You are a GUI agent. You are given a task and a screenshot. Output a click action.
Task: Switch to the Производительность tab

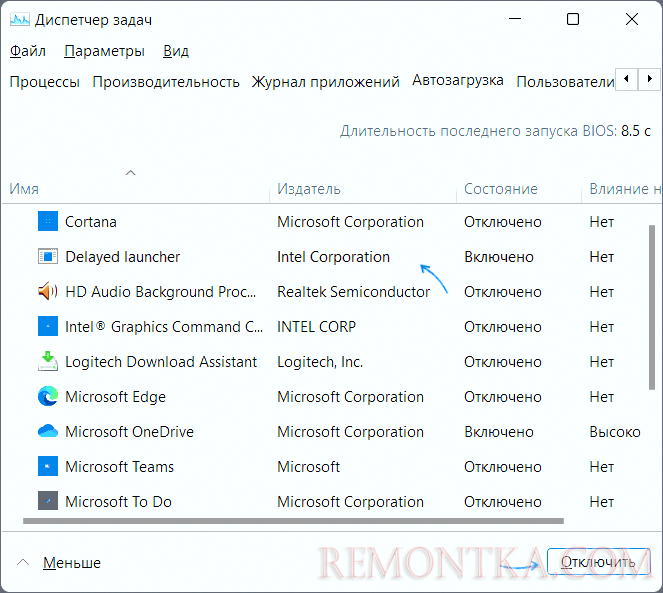pos(166,82)
